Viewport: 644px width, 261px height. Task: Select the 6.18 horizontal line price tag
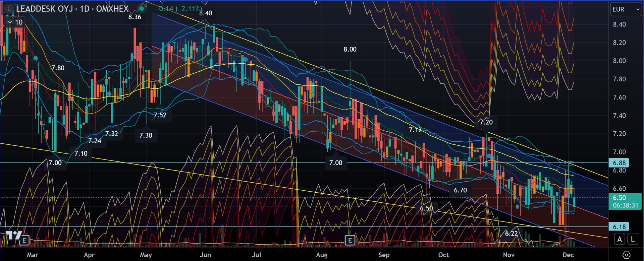(619, 227)
